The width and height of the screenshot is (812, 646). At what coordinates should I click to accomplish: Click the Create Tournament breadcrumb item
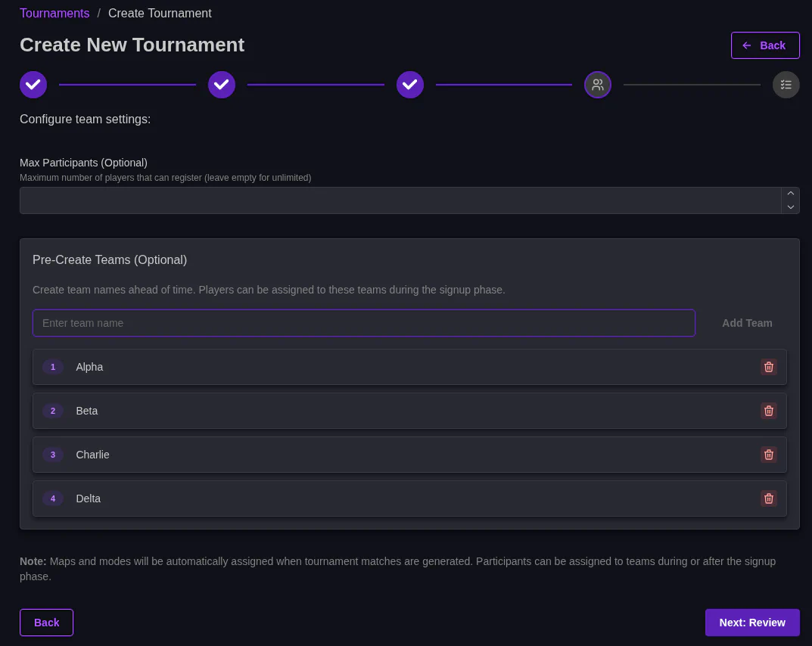160,13
